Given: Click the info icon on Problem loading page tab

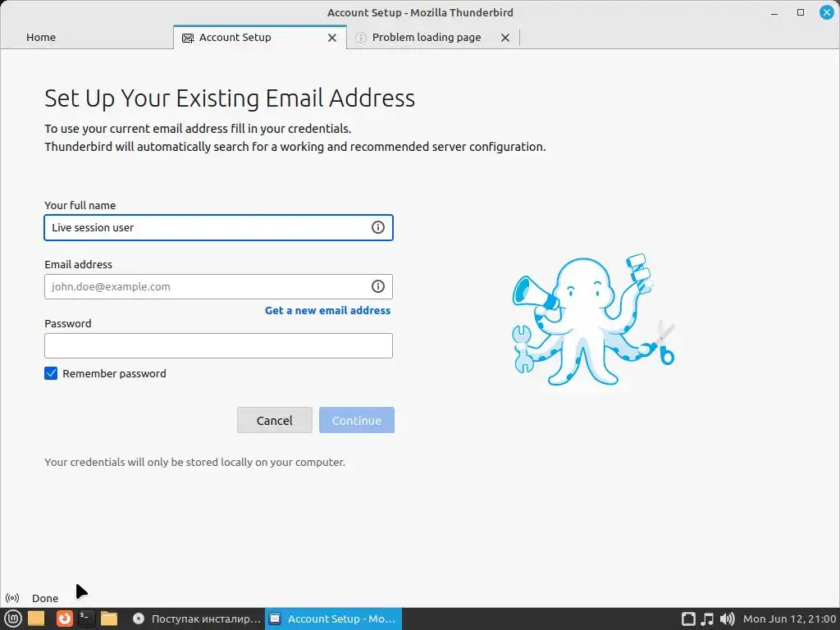Looking at the screenshot, I should click(361, 38).
